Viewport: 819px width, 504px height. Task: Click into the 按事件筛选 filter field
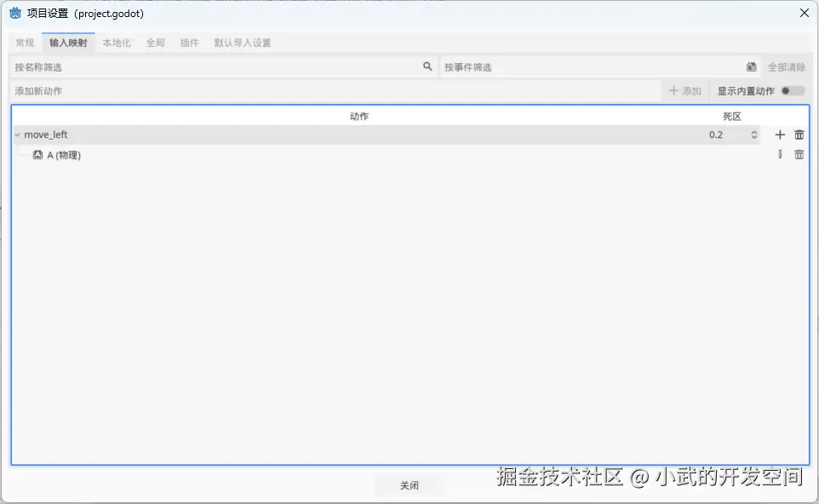(553, 66)
